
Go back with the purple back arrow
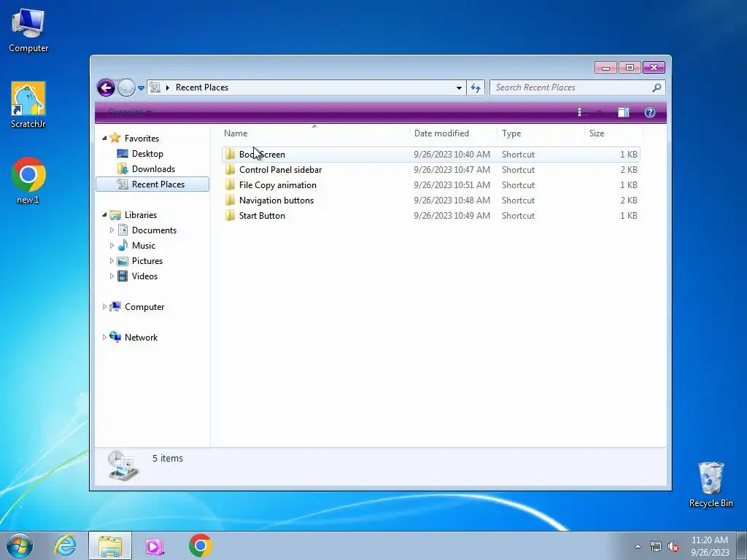106,87
